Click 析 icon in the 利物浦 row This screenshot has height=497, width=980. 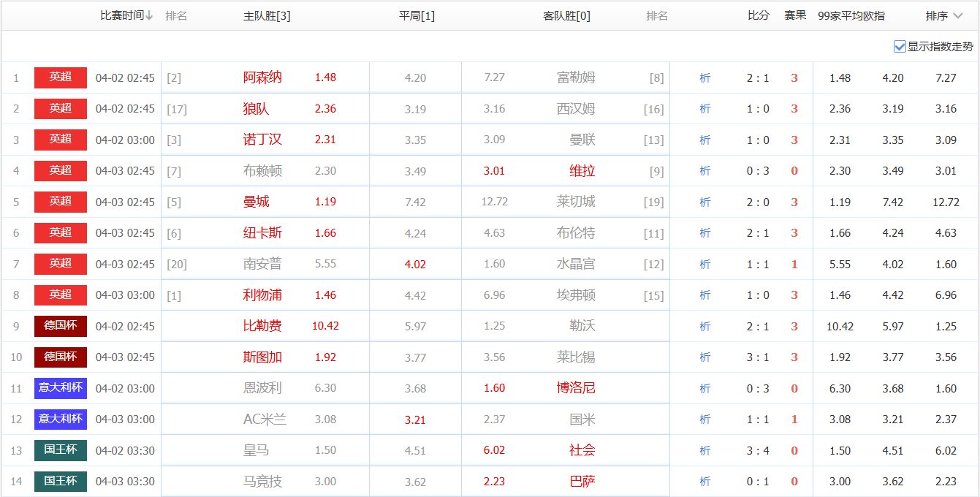click(704, 295)
